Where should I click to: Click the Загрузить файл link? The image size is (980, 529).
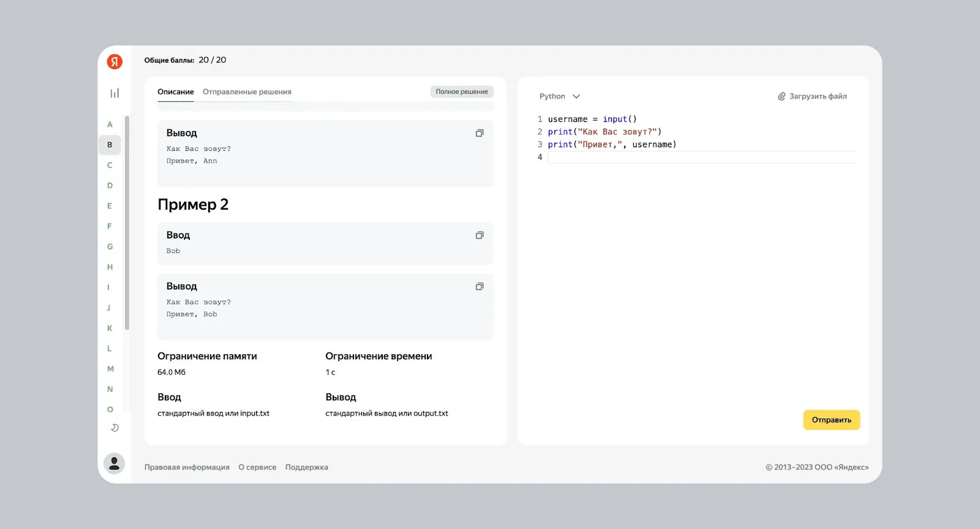pos(818,96)
